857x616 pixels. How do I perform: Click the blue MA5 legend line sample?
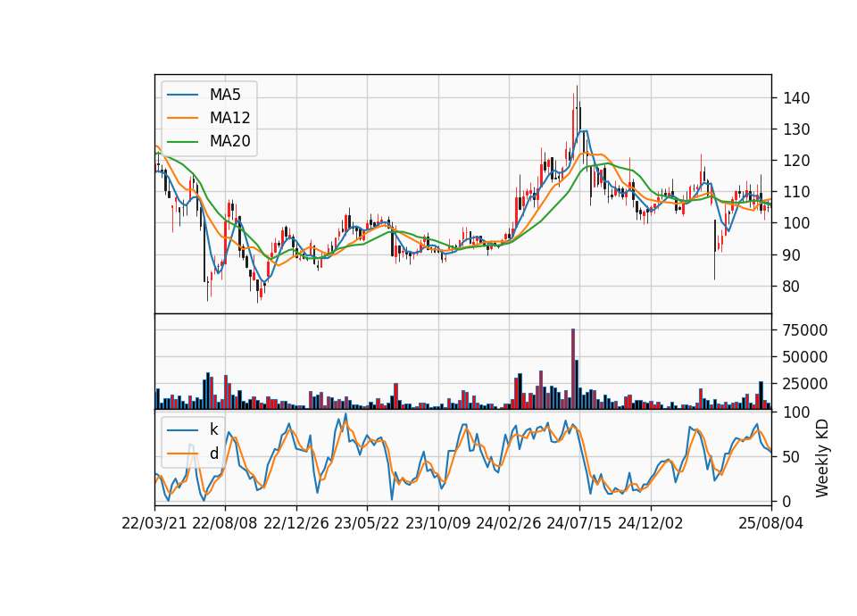[182, 95]
